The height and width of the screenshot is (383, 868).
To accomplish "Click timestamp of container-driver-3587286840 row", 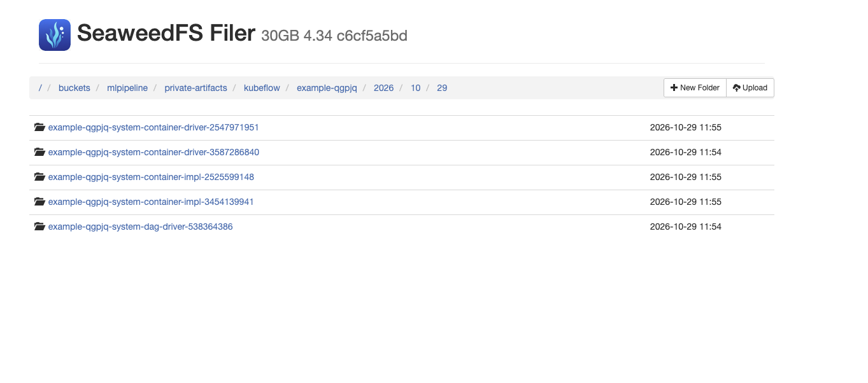I will [x=685, y=152].
